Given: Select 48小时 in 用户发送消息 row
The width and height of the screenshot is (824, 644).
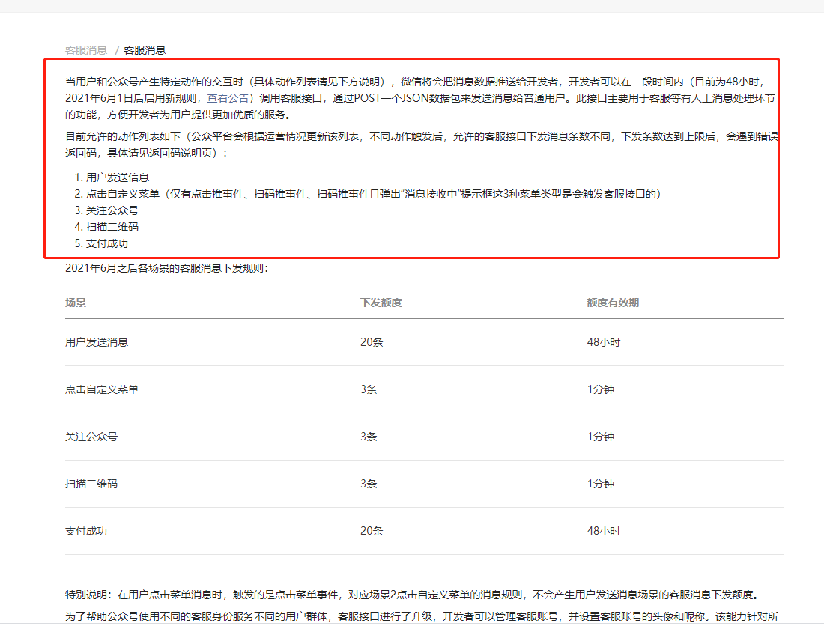Looking at the screenshot, I should pos(604,342).
